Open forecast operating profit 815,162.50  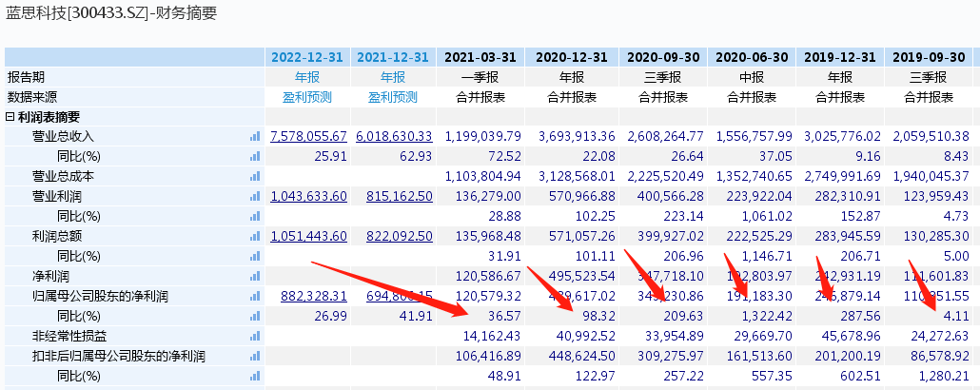[400, 196]
